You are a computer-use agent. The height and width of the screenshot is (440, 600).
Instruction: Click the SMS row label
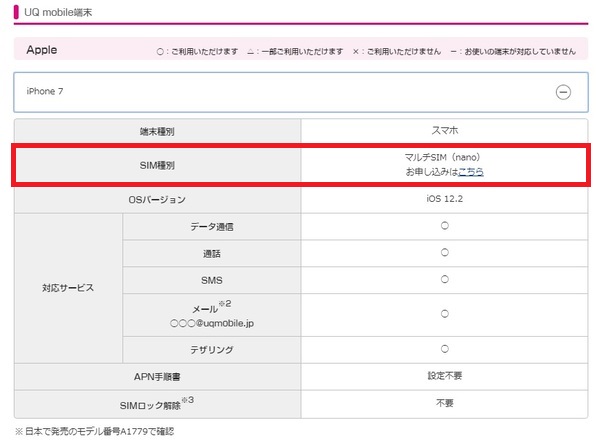point(212,280)
